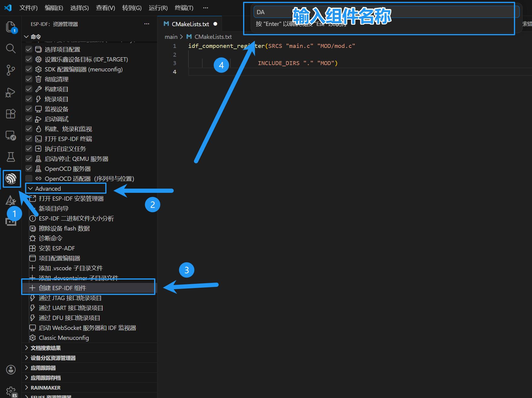Screen dimensions: 532x398
Task: Collapse the 命令 section
Action: (x=90, y=36)
